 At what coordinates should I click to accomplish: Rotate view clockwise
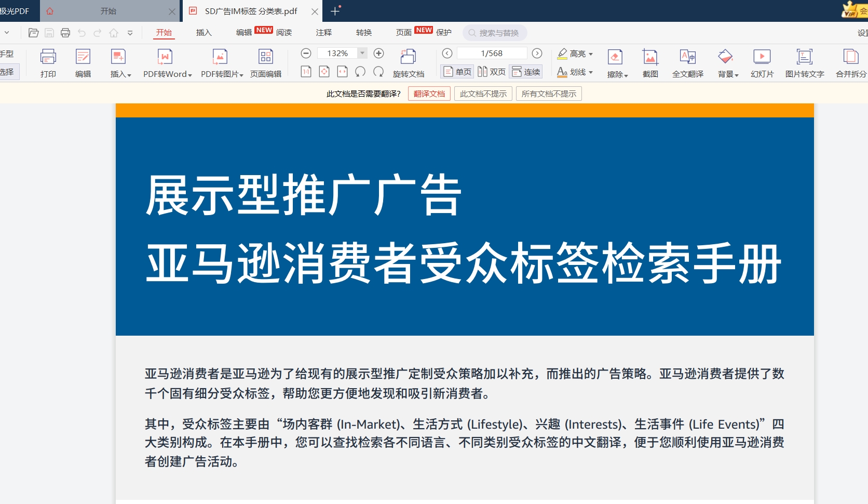click(378, 71)
